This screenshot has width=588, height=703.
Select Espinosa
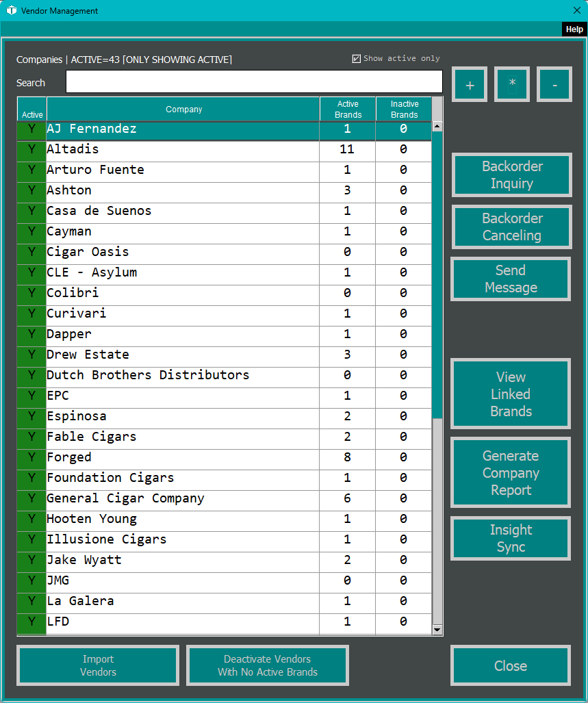click(x=224, y=418)
